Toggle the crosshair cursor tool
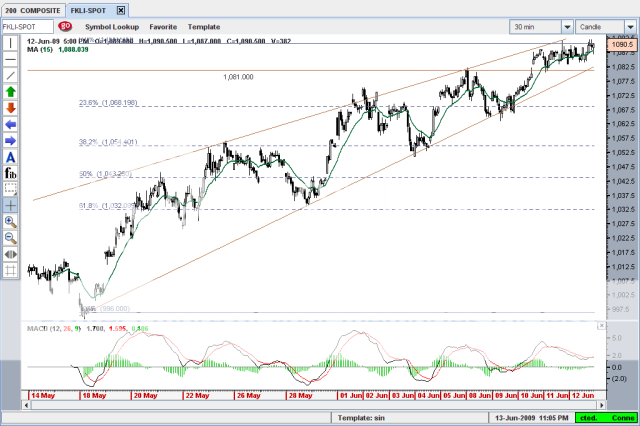The width and height of the screenshot is (640, 426). tap(10, 204)
